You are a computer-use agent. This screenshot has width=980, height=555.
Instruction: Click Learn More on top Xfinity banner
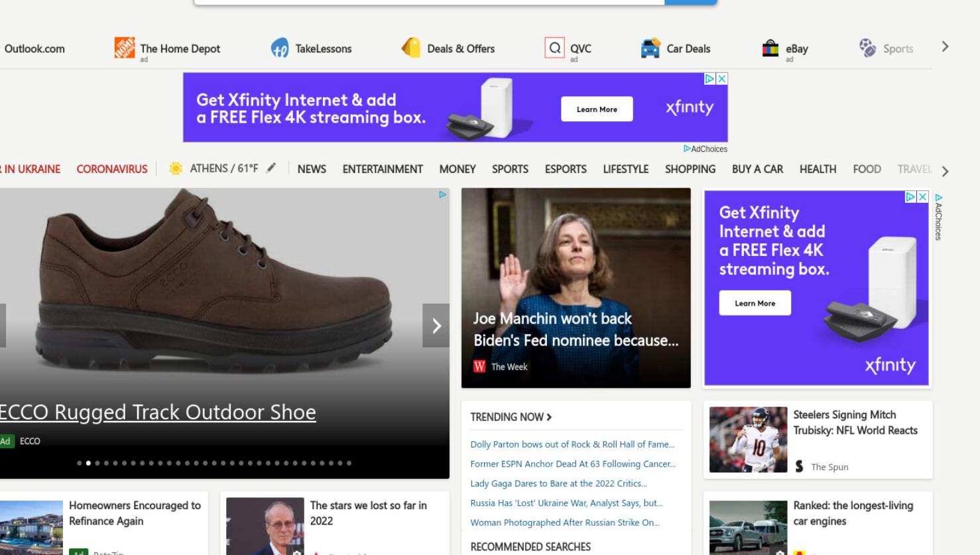pyautogui.click(x=597, y=109)
